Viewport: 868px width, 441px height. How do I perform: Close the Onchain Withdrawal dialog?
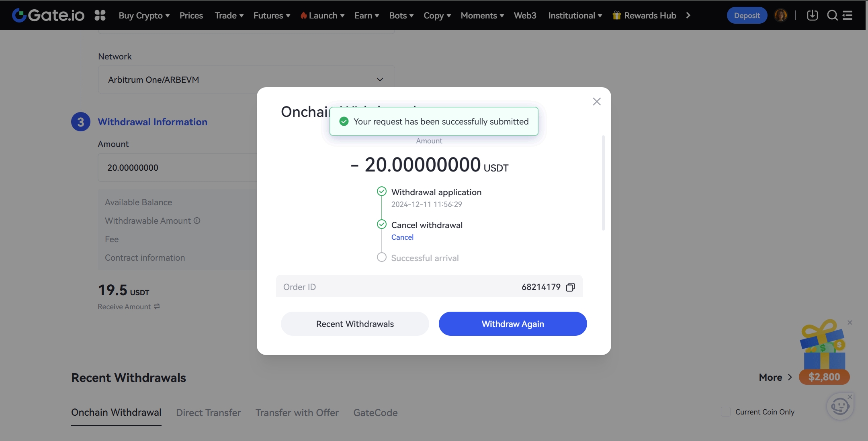(x=597, y=102)
